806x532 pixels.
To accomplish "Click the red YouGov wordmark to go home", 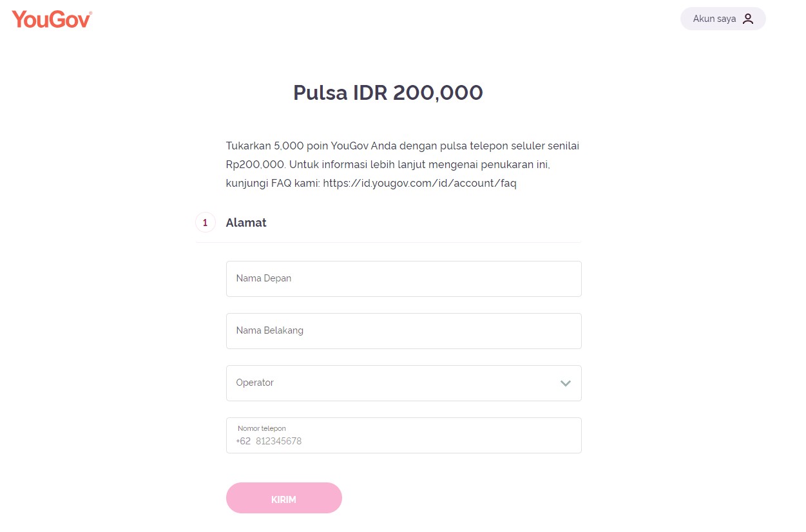I will pos(51,19).
